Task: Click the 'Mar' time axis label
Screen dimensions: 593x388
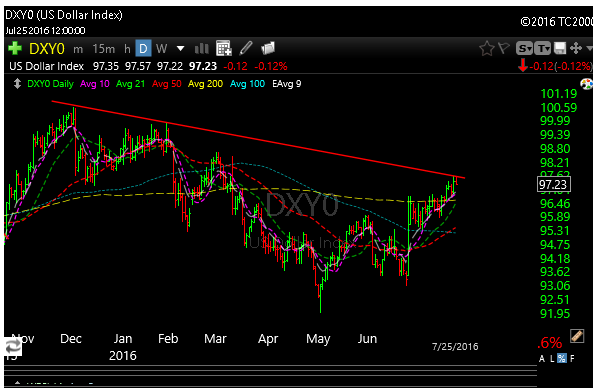Action: click(x=215, y=338)
